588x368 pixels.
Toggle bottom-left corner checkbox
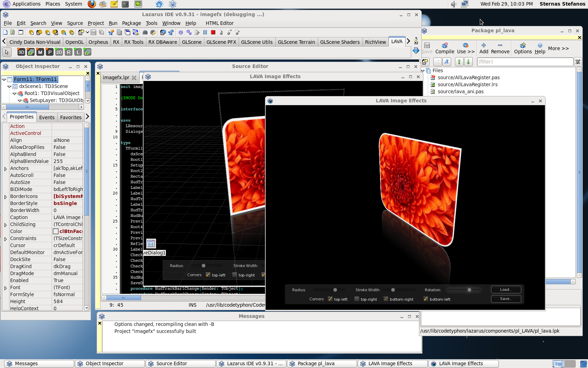(x=426, y=299)
